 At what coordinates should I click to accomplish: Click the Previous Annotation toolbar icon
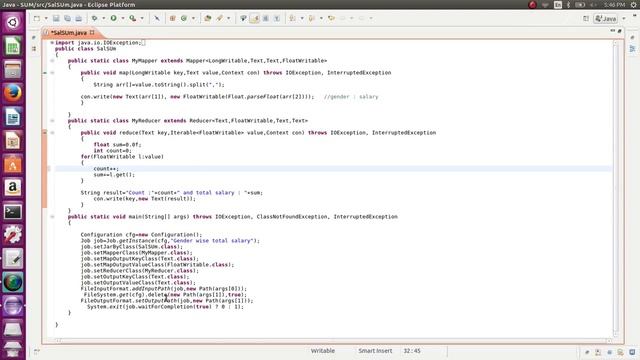(312, 18)
